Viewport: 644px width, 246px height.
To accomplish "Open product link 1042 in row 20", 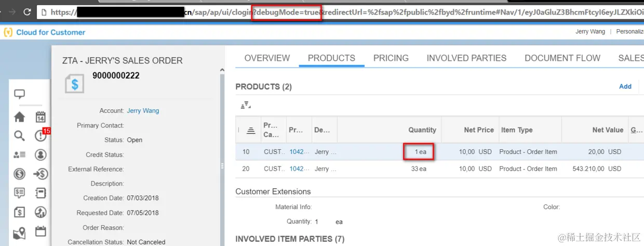I will click(x=299, y=169).
